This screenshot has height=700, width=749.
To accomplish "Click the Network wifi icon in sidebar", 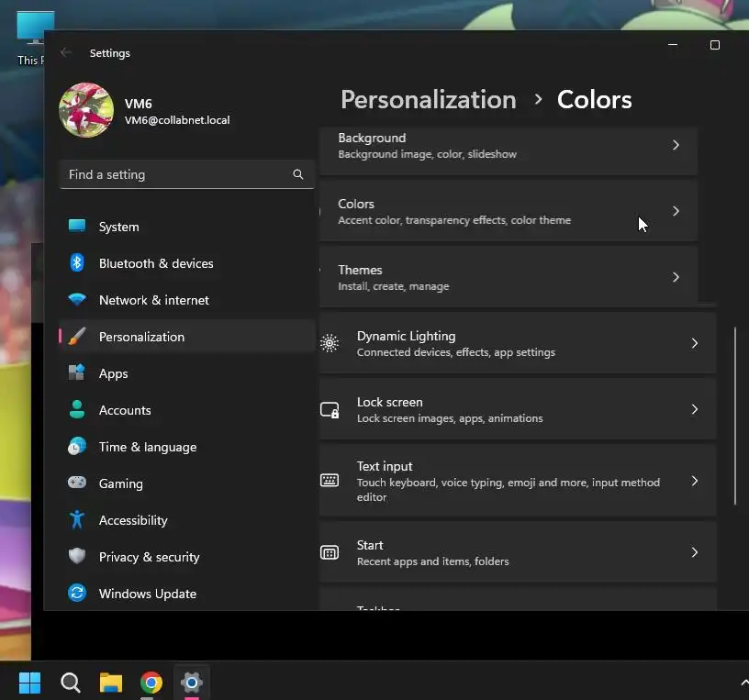I will [x=77, y=299].
